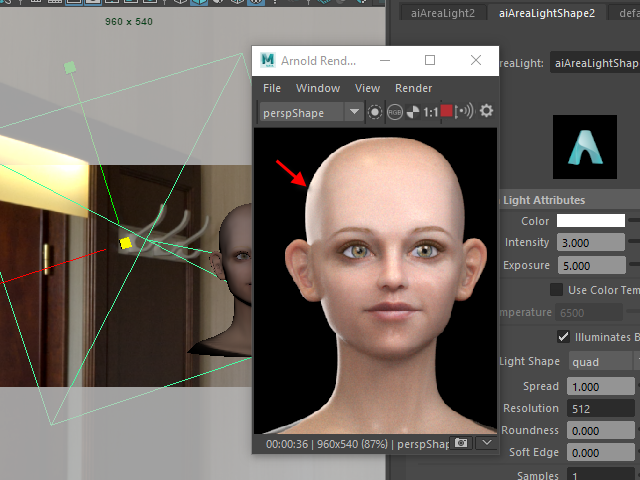Open the Light Shape quad dropdown

[600, 362]
